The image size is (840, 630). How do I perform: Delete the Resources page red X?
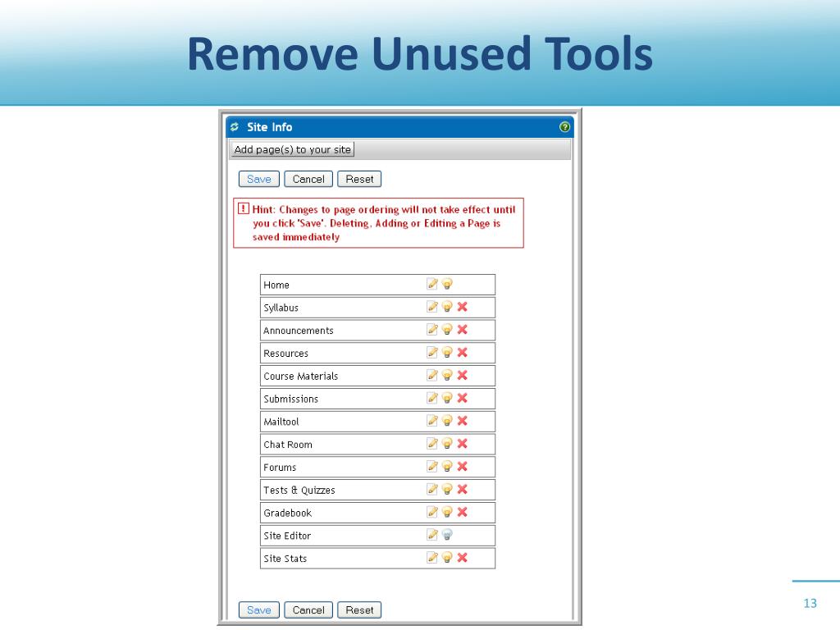(x=463, y=353)
